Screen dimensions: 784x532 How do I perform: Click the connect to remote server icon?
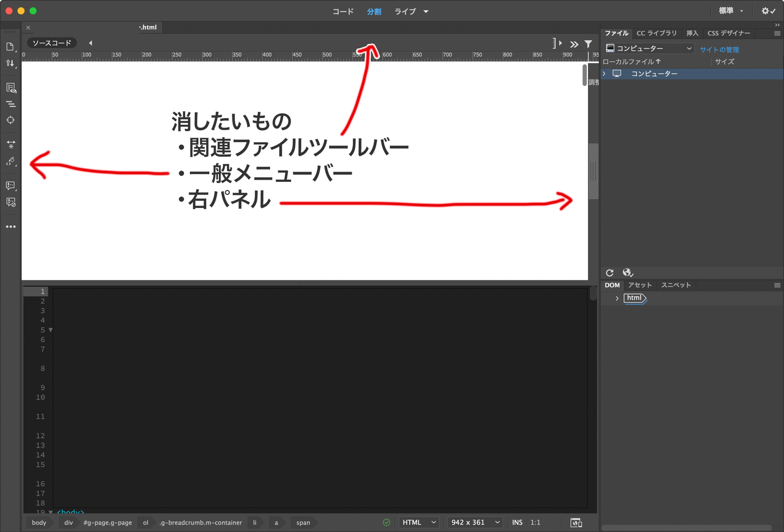click(628, 272)
